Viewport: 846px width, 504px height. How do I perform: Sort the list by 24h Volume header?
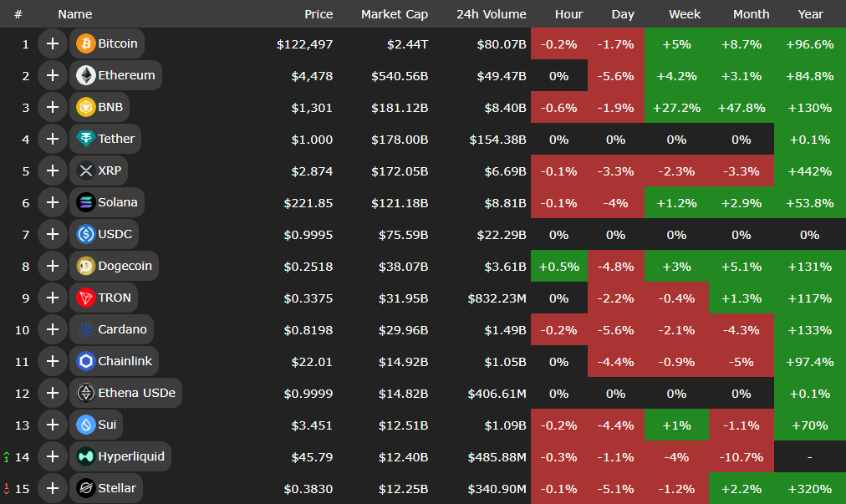[x=491, y=14]
